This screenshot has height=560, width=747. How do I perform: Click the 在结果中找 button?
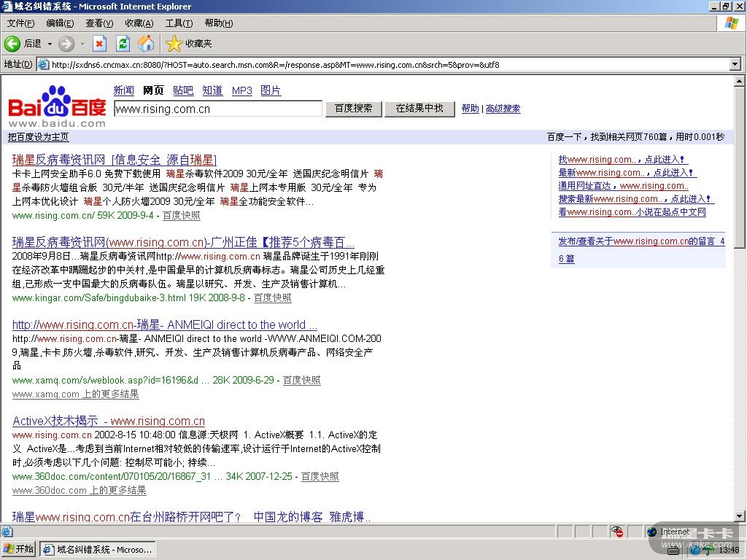[x=419, y=109]
